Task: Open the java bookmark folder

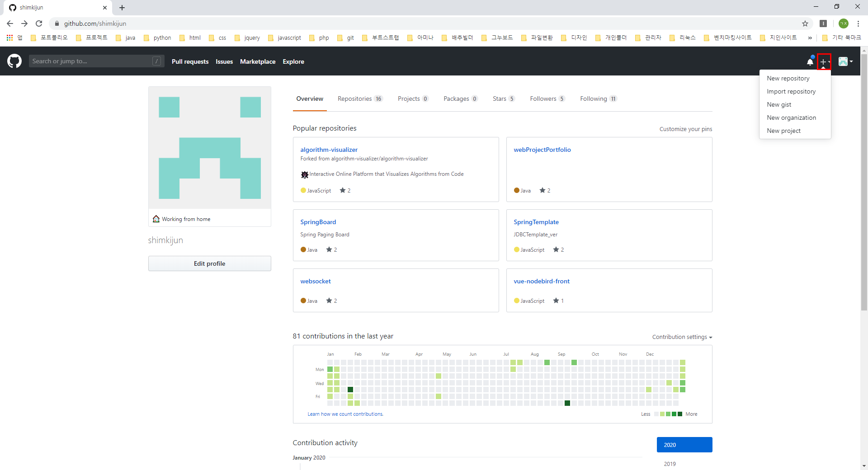Action: click(126, 38)
